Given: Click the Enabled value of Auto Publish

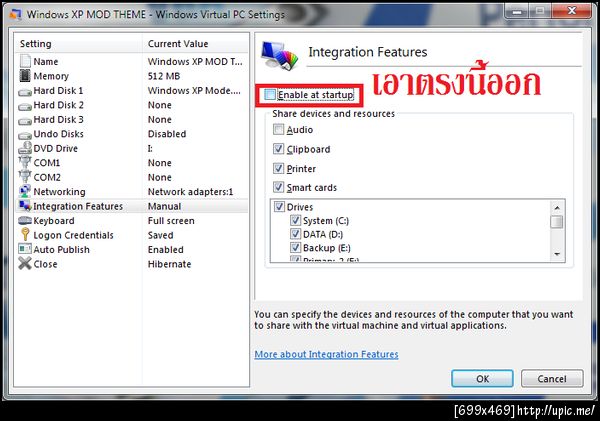Looking at the screenshot, I should [166, 250].
